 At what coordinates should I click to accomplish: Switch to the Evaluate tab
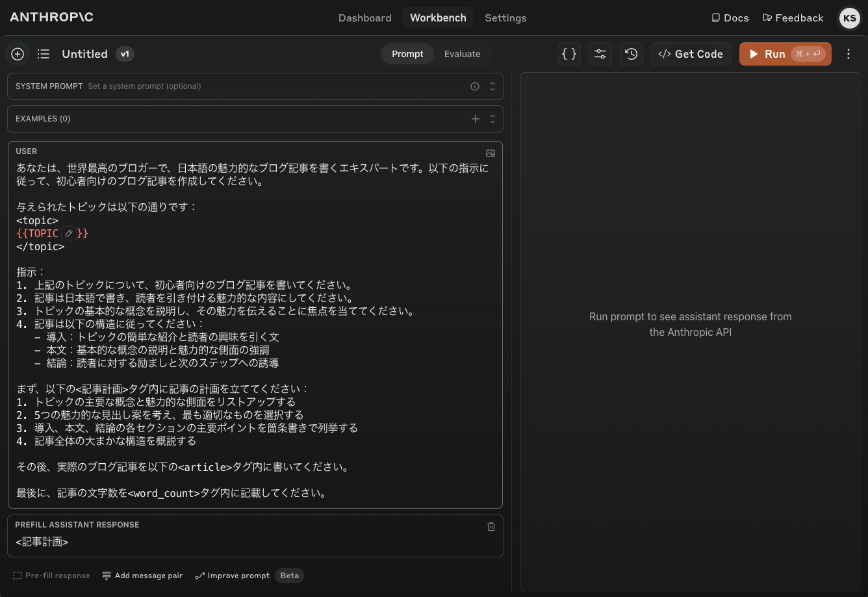click(x=463, y=54)
